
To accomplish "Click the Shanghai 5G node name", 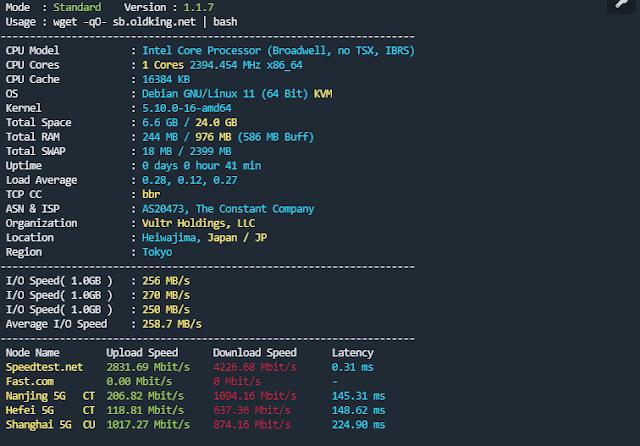I will pyautogui.click(x=38, y=425).
